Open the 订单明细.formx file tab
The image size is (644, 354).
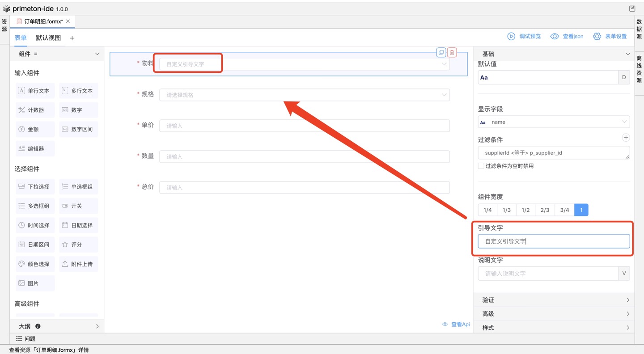[x=43, y=21]
